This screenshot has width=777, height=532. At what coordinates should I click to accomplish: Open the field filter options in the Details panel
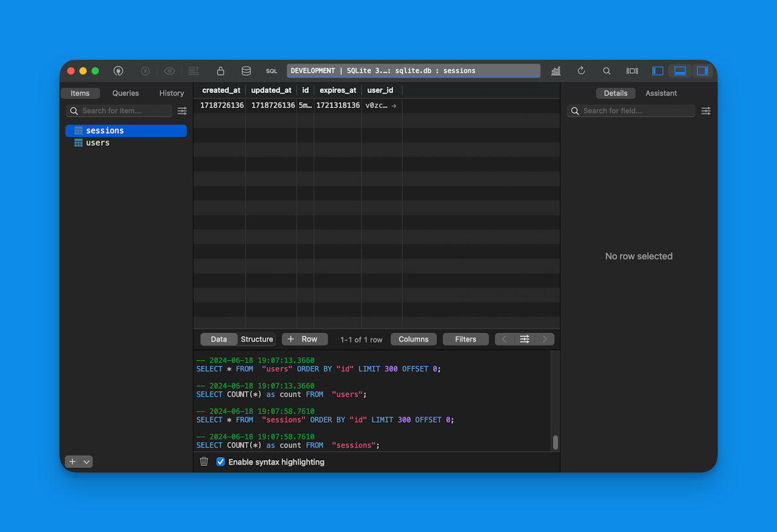coord(706,111)
